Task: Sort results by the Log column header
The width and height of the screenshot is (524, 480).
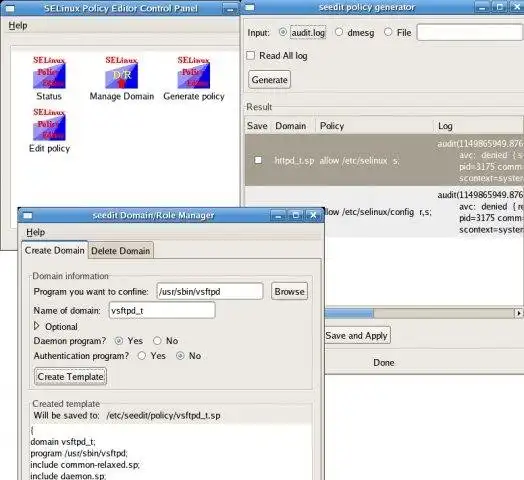Action: (x=479, y=126)
